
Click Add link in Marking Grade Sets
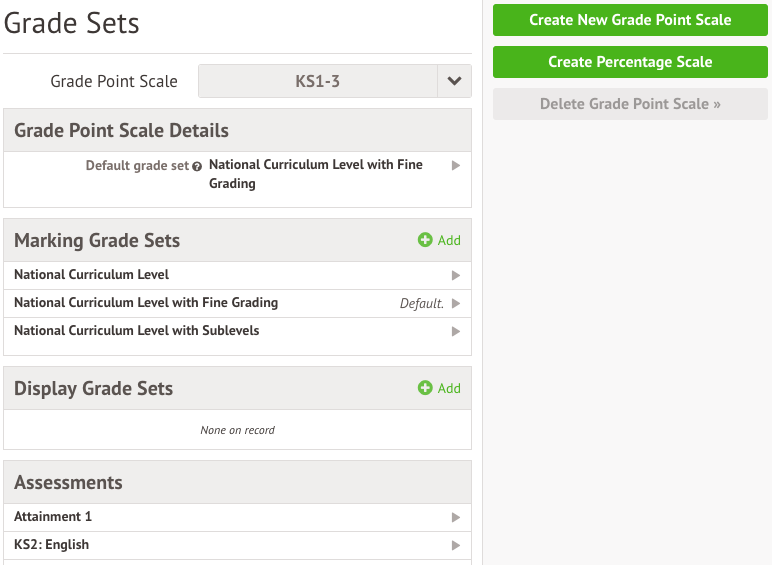[x=449, y=240]
